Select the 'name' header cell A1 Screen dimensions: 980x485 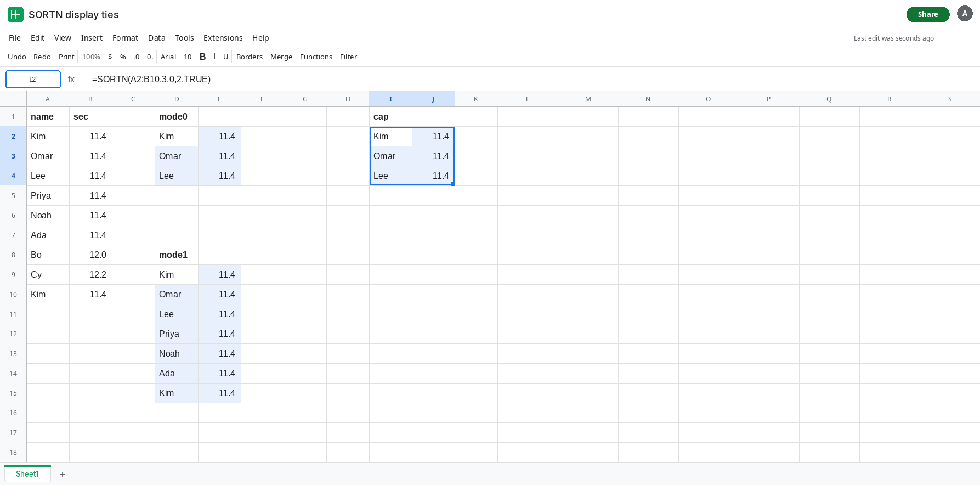[x=48, y=117]
